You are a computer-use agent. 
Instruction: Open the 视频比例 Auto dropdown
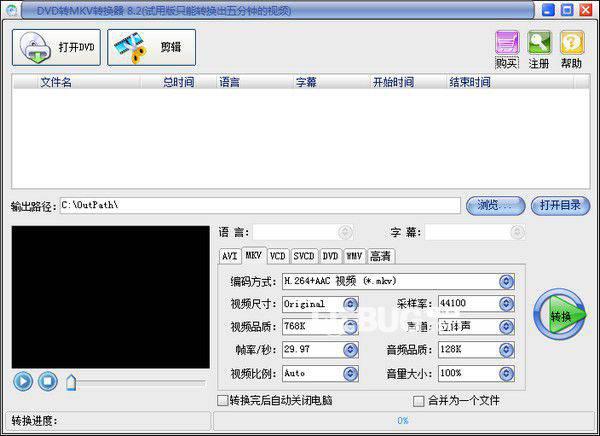[350, 374]
